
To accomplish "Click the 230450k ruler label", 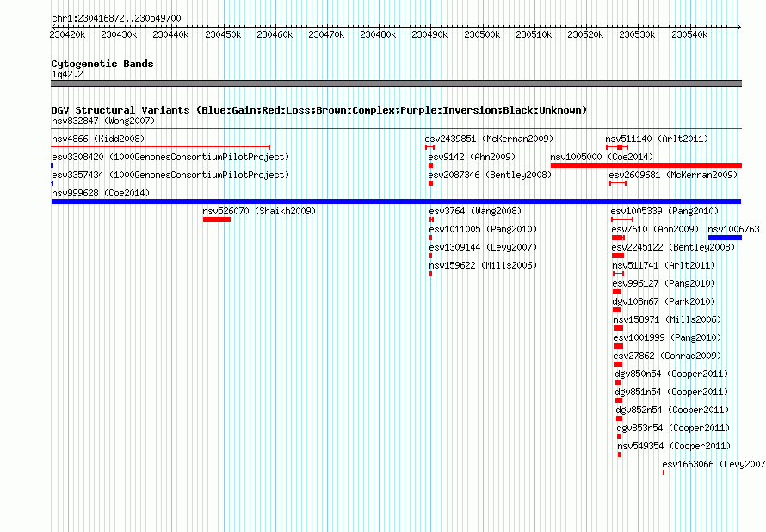I will (223, 34).
